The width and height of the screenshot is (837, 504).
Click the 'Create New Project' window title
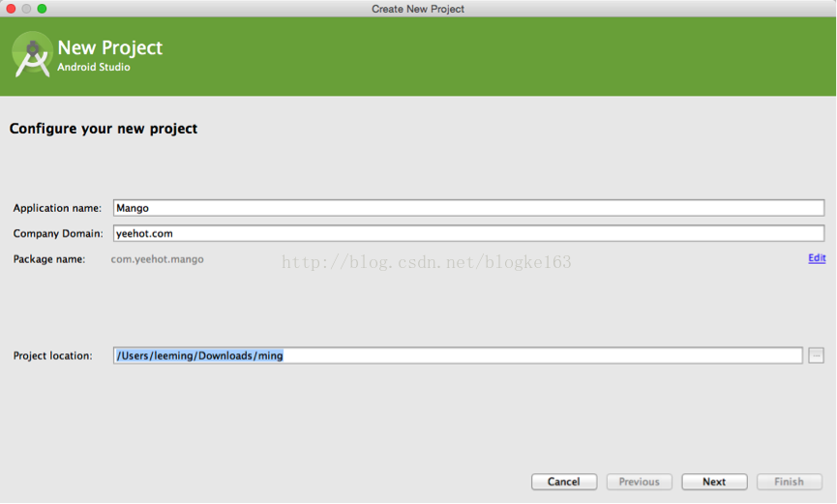pyautogui.click(x=418, y=9)
